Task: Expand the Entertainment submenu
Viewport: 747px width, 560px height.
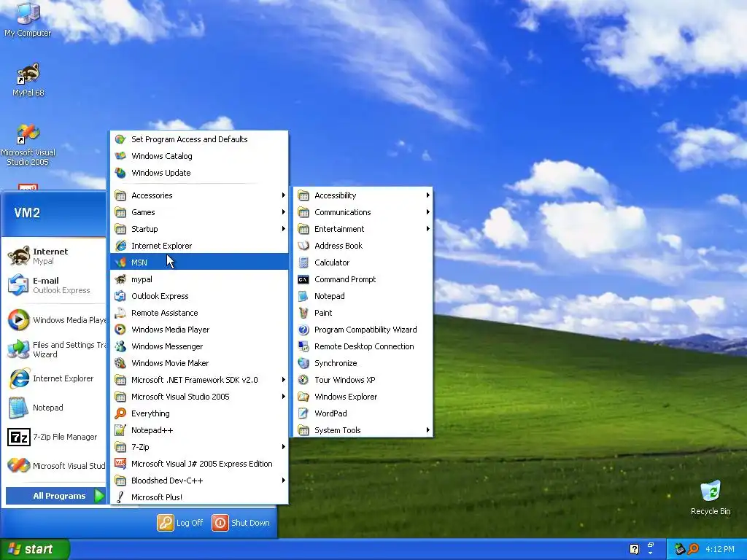Action: click(x=363, y=229)
